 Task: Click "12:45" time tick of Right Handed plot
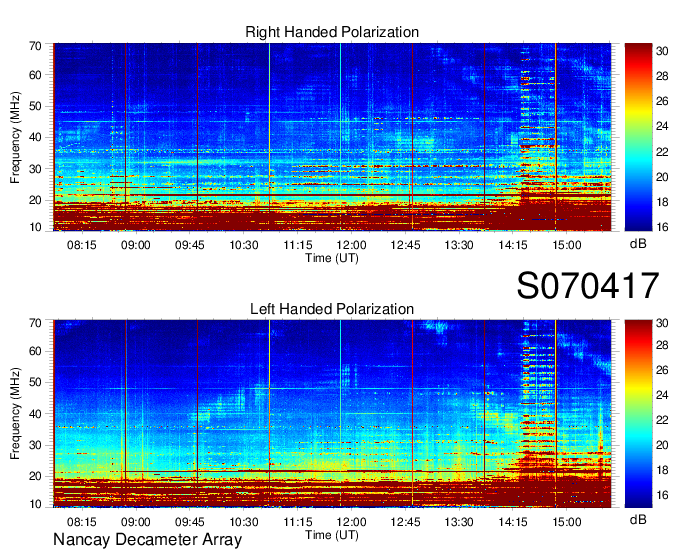point(405,245)
